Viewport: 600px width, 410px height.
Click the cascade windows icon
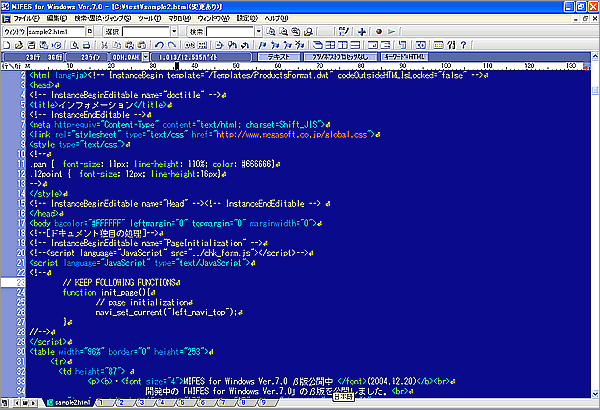point(317,45)
